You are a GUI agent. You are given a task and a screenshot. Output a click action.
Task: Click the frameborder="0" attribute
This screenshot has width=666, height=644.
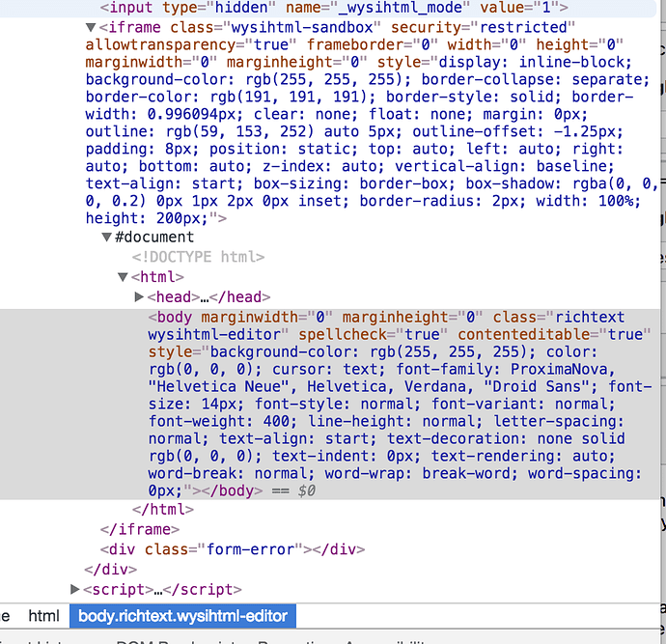(x=372, y=45)
